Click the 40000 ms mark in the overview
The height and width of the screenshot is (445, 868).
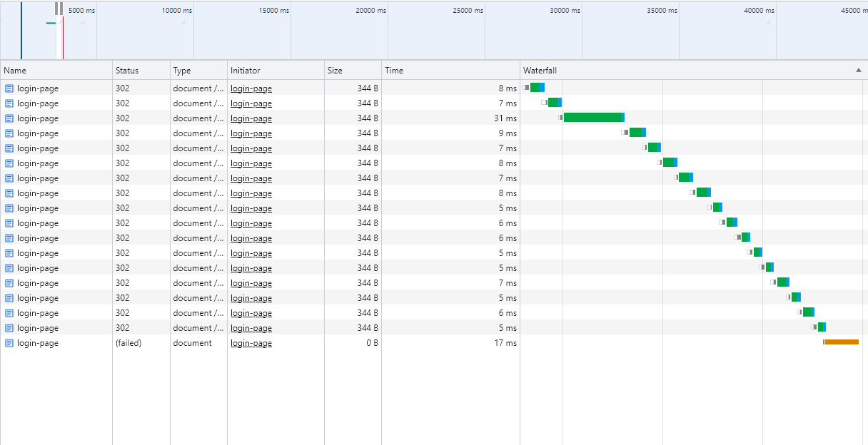click(759, 11)
